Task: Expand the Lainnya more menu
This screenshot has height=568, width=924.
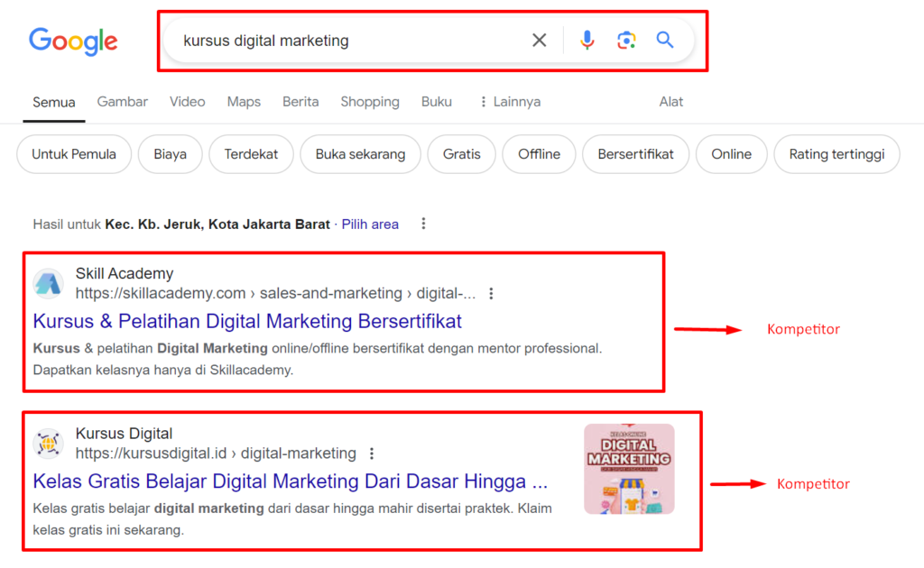Action: pos(511,102)
